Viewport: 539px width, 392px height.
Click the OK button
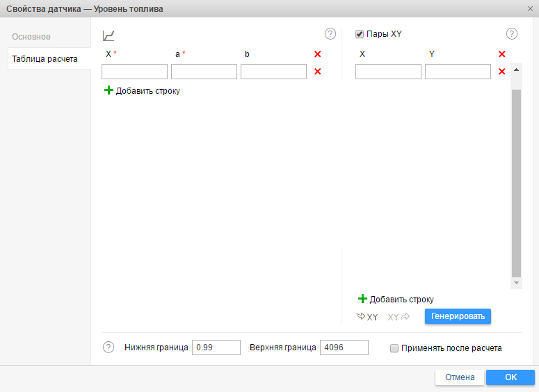click(510, 377)
